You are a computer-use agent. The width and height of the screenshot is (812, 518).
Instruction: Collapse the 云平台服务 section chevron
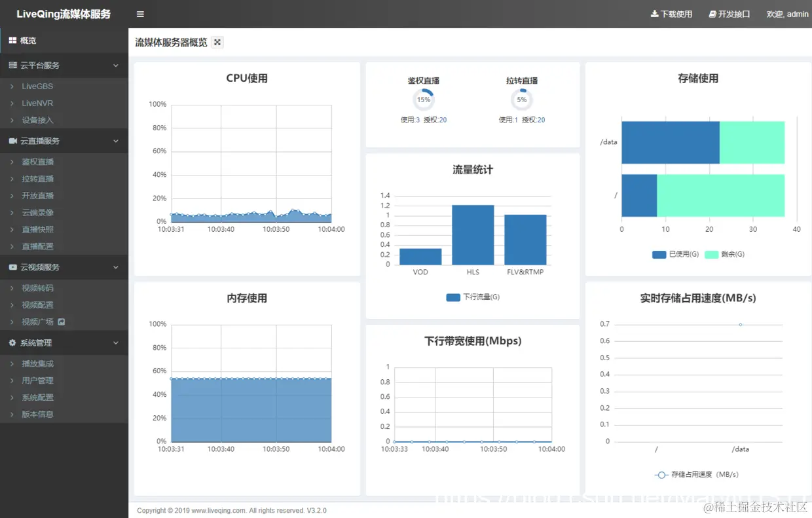point(116,65)
